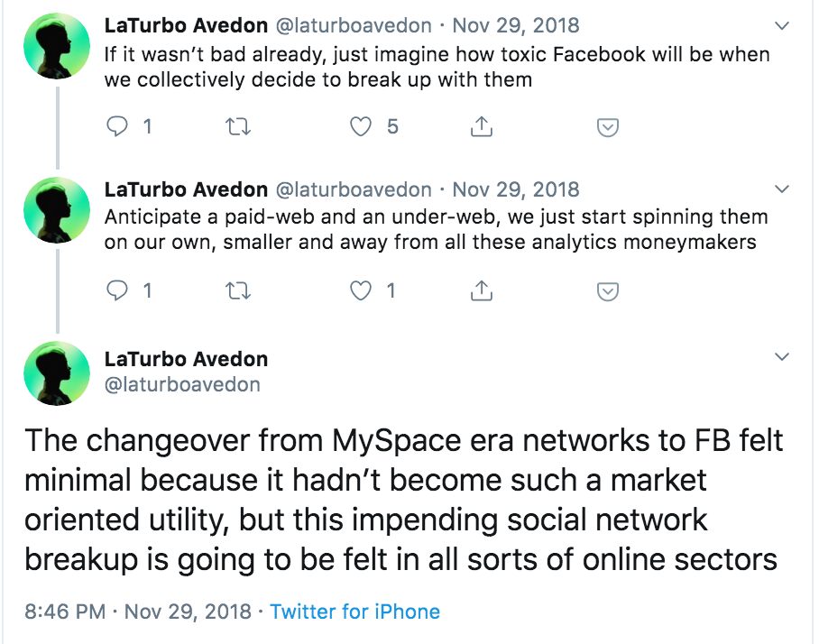Retweet the paid-web and under-web tweet
This screenshot has width=819, height=644.
click(x=237, y=290)
